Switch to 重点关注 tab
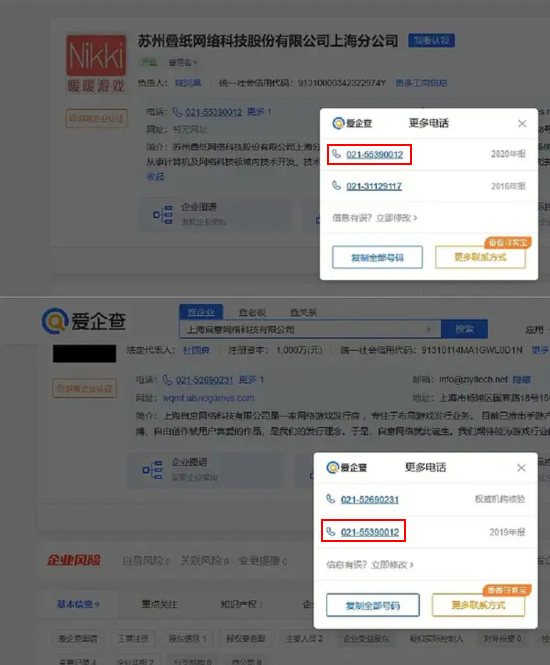This screenshot has width=550, height=665. tap(159, 604)
